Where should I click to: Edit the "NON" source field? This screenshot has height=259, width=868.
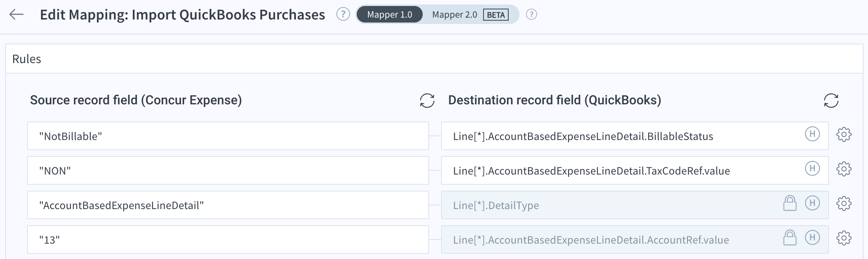tap(228, 170)
